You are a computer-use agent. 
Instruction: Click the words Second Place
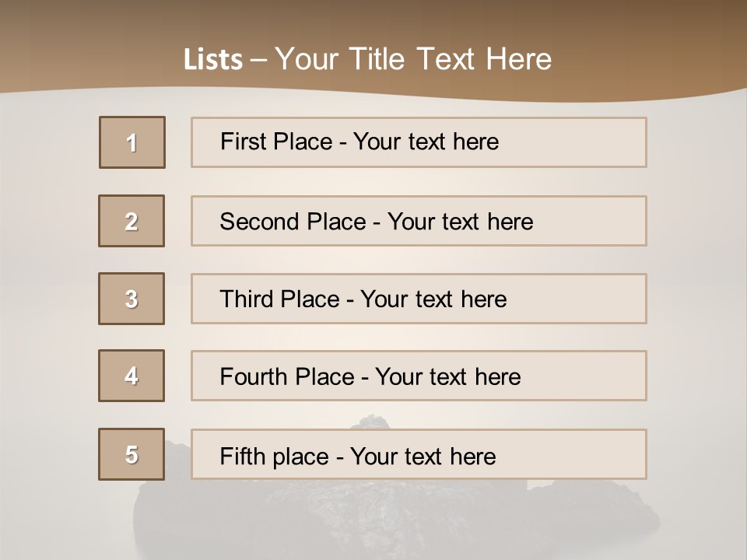pyautogui.click(x=293, y=222)
